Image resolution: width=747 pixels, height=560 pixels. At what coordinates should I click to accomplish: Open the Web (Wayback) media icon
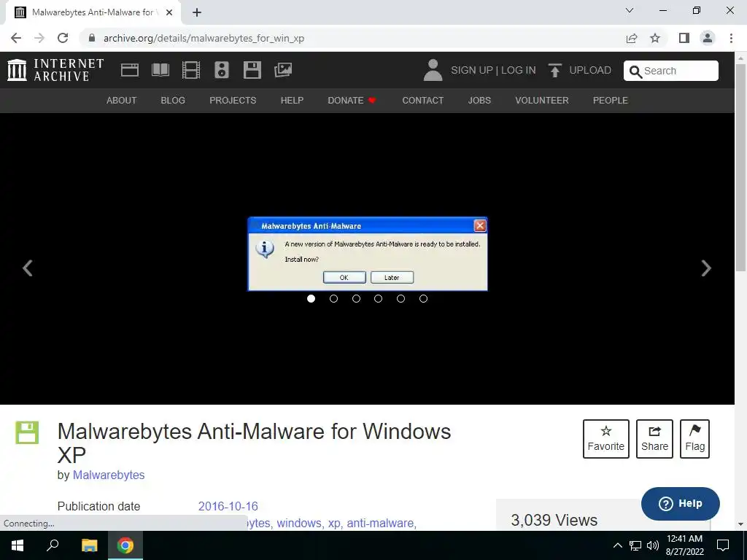tap(130, 70)
